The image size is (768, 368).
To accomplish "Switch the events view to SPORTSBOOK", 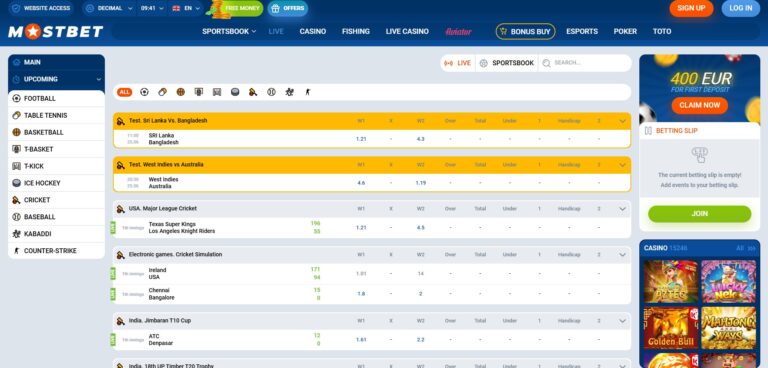I will (x=506, y=63).
